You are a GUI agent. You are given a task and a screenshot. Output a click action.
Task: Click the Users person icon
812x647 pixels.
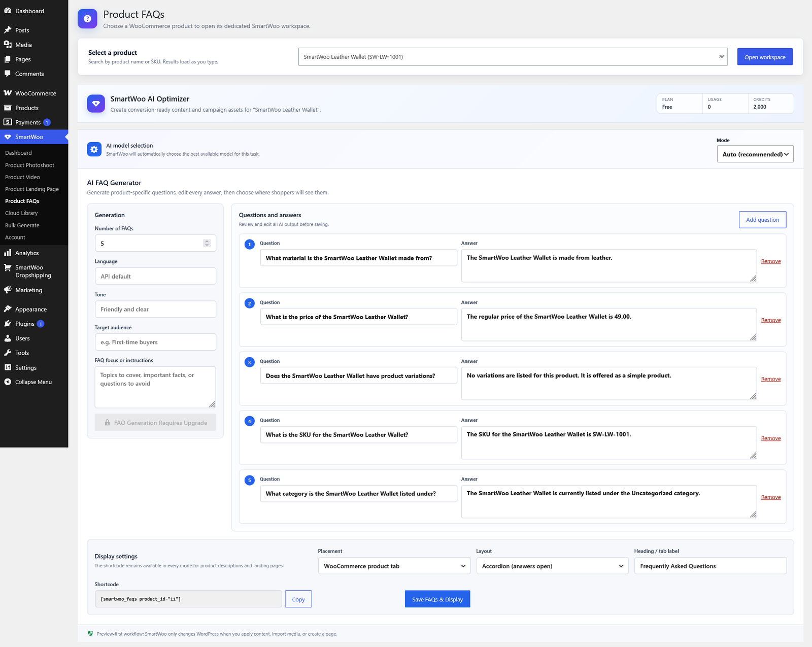[8, 338]
